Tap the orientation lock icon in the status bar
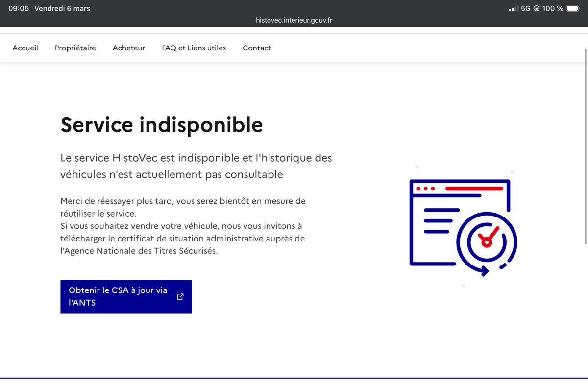The width and height of the screenshot is (588, 386). [x=537, y=8]
